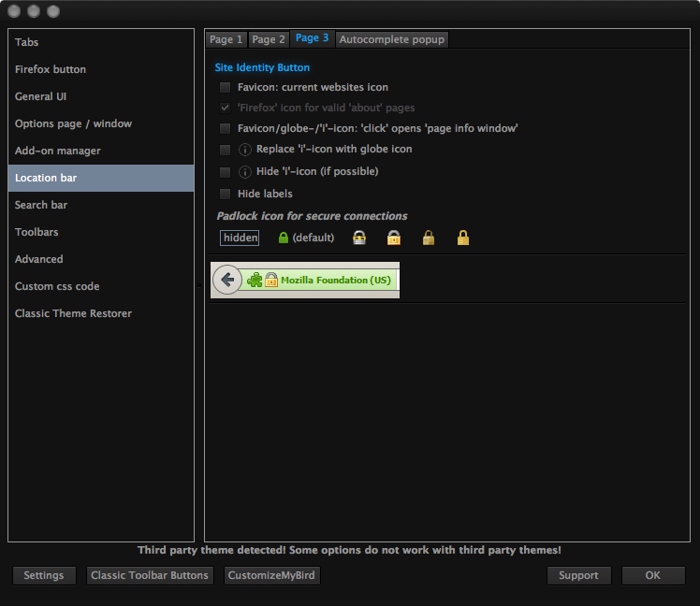Click the CustomizeMyBird button
This screenshot has height=606, width=700.
271,576
